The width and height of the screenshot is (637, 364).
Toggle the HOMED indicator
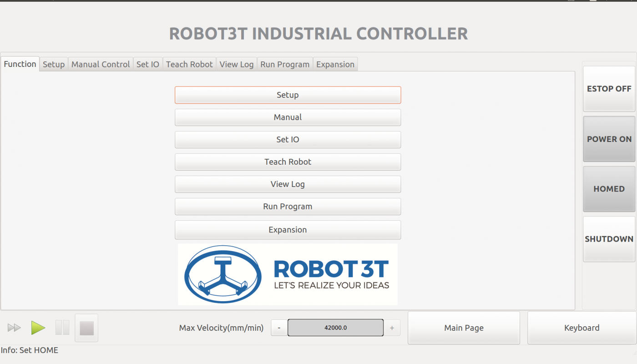click(x=609, y=189)
